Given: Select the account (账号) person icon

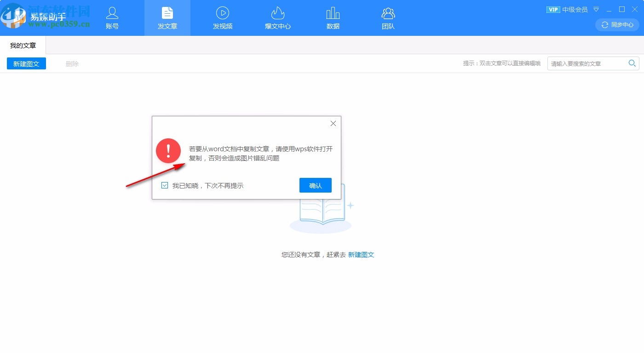Looking at the screenshot, I should pyautogui.click(x=112, y=12).
